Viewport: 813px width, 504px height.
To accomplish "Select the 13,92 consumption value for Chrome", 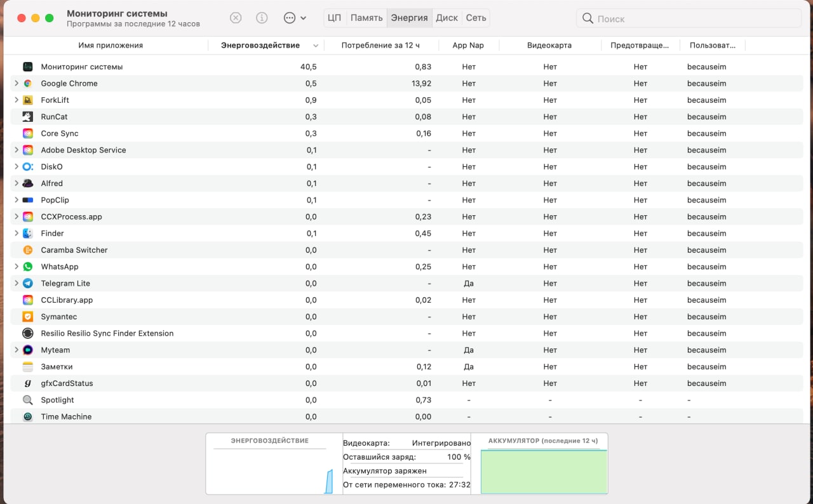I will 421,83.
